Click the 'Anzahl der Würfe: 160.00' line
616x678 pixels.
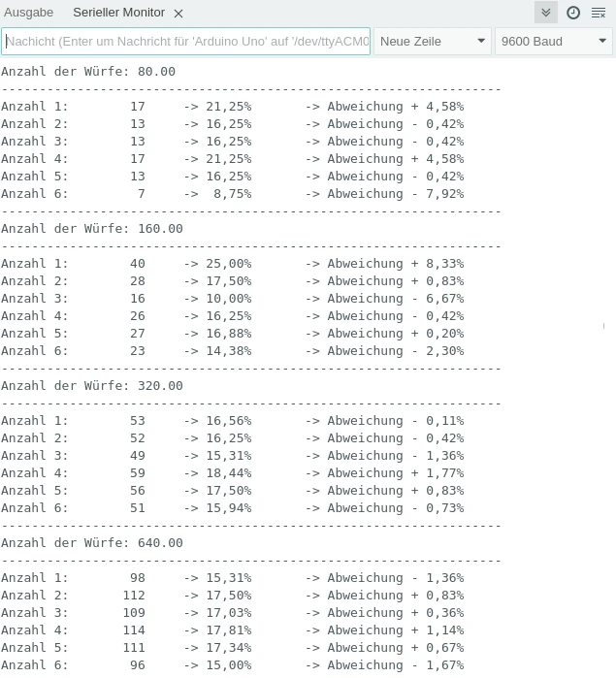(92, 229)
